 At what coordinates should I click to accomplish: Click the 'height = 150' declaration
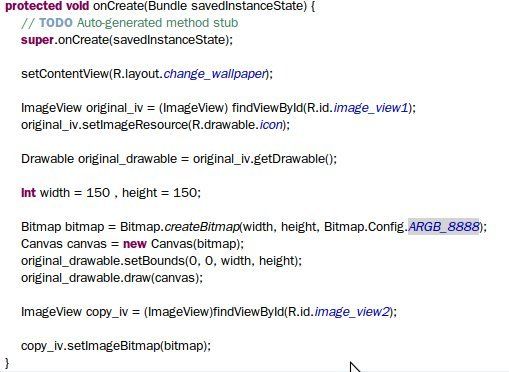[x=160, y=193]
